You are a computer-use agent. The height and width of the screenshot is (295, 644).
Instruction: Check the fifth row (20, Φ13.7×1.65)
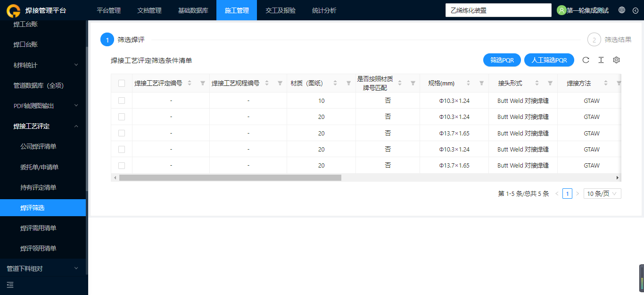point(122,166)
